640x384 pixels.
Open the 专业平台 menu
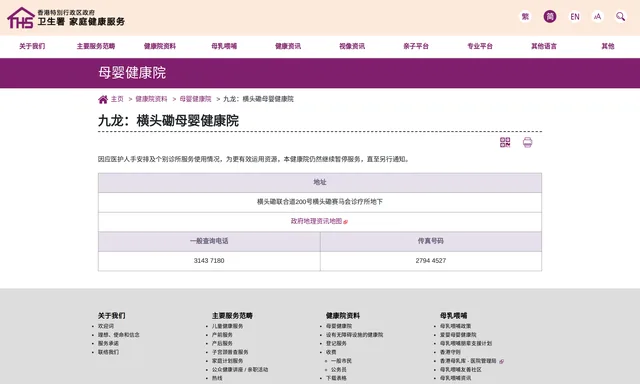[x=480, y=46]
